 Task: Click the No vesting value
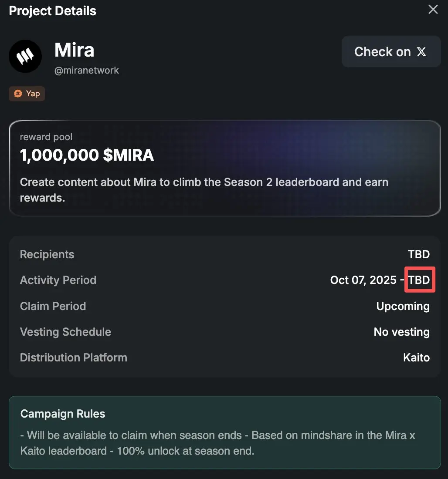click(x=401, y=332)
